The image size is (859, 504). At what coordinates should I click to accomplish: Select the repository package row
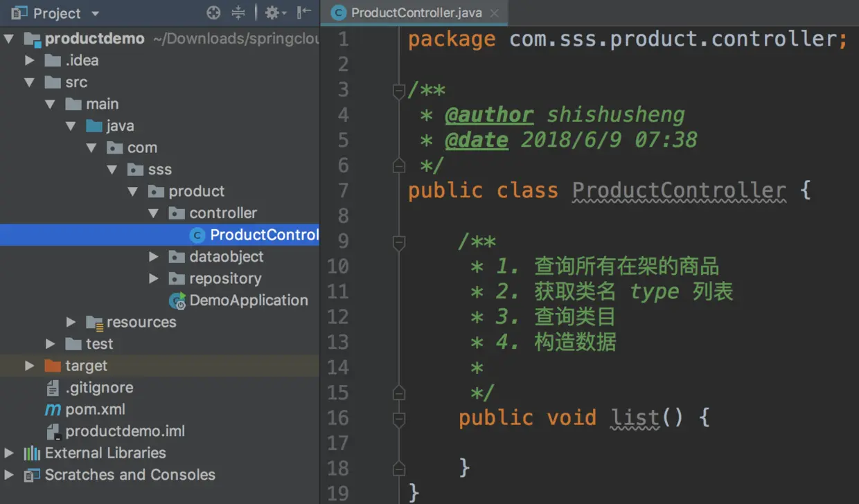tap(159, 278)
